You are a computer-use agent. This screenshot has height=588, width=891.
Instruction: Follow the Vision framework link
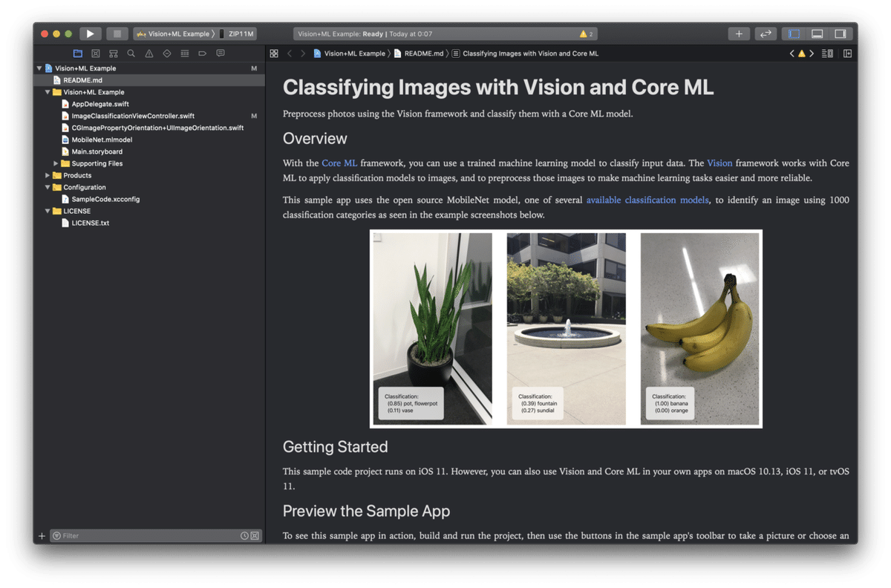[719, 163]
